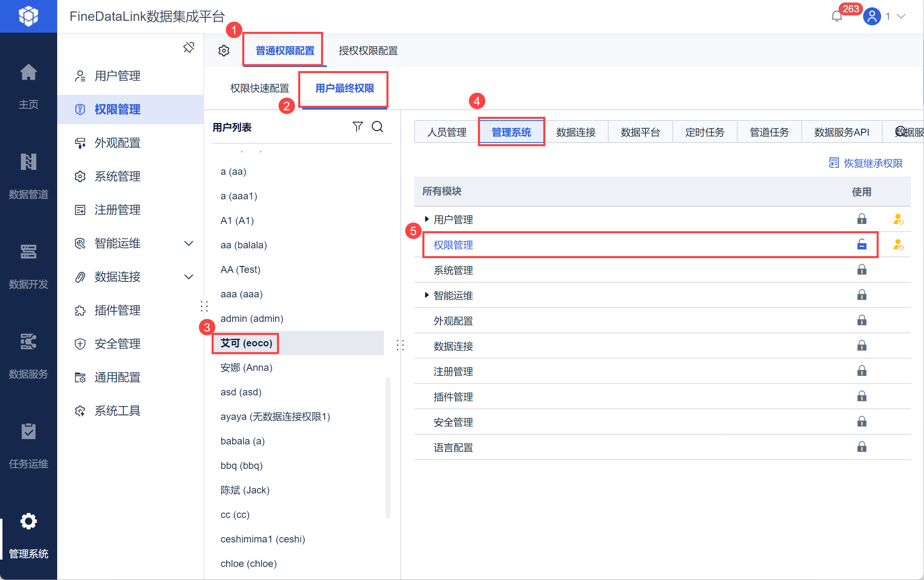The height and width of the screenshot is (580, 924).
Task: Click the notification bell icon
Action: pos(837,16)
